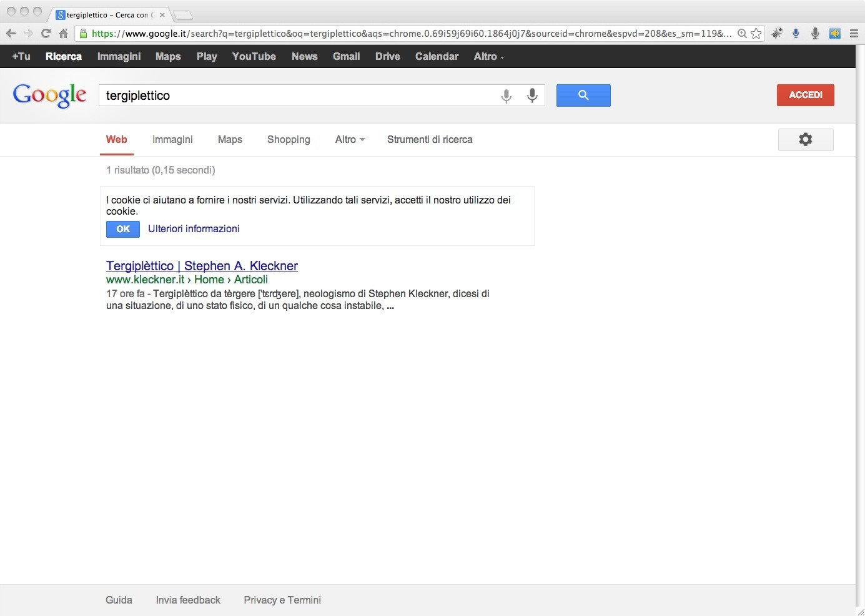Open Drive in the black bar
Screen dimensions: 865x616
(x=387, y=56)
